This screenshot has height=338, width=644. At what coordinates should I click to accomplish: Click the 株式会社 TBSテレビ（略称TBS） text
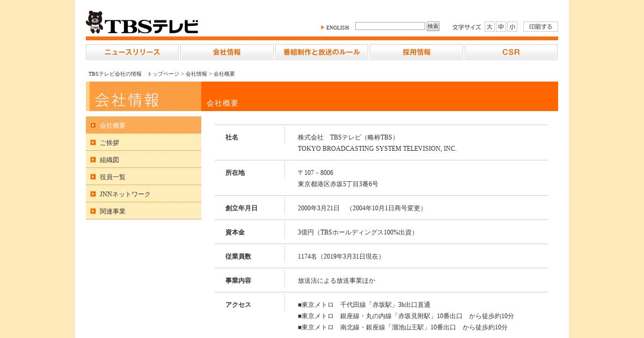348,137
